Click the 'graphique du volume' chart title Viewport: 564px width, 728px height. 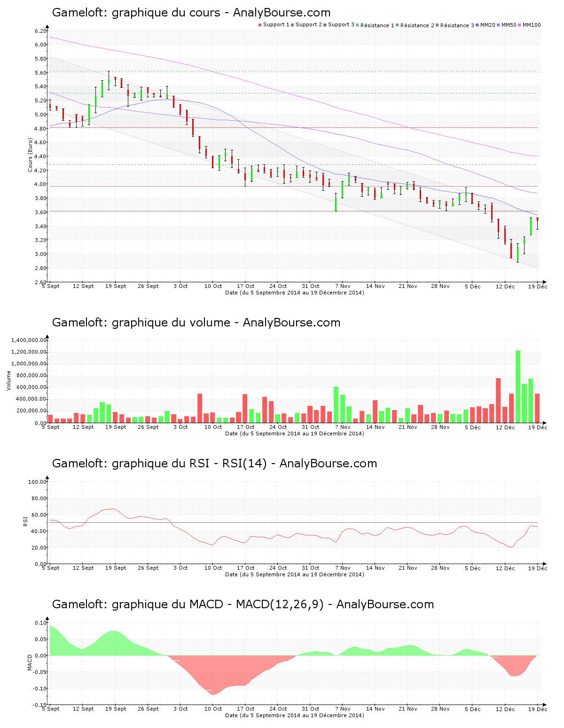pos(196,323)
